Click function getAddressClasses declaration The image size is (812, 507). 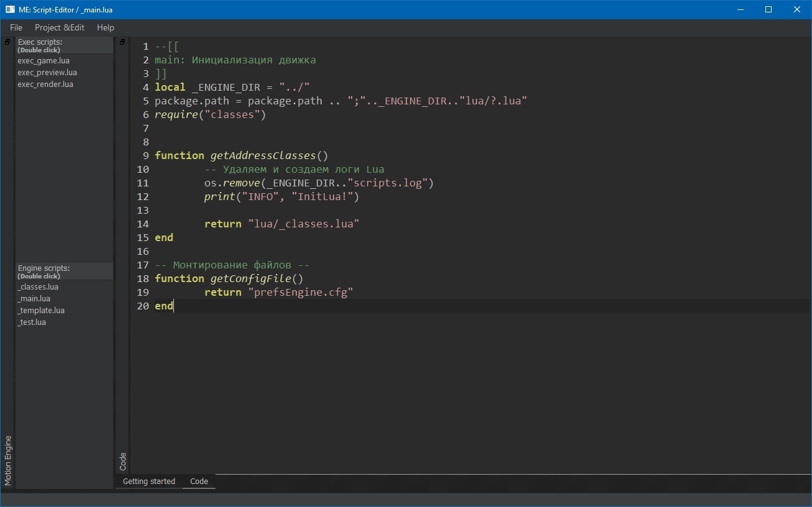(x=241, y=156)
